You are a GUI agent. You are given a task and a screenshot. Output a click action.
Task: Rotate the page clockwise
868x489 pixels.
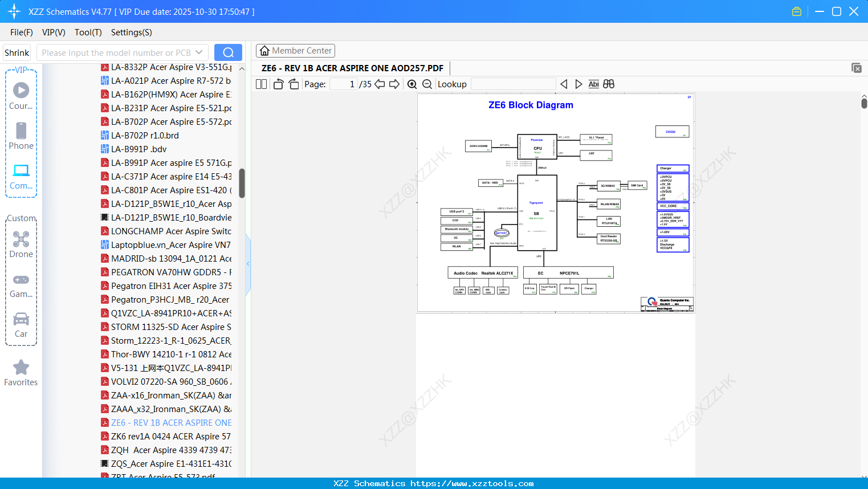(294, 84)
